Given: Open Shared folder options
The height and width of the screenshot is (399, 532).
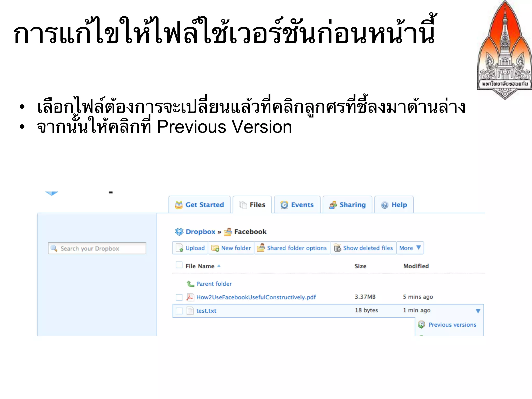Looking at the screenshot, I should [x=292, y=248].
